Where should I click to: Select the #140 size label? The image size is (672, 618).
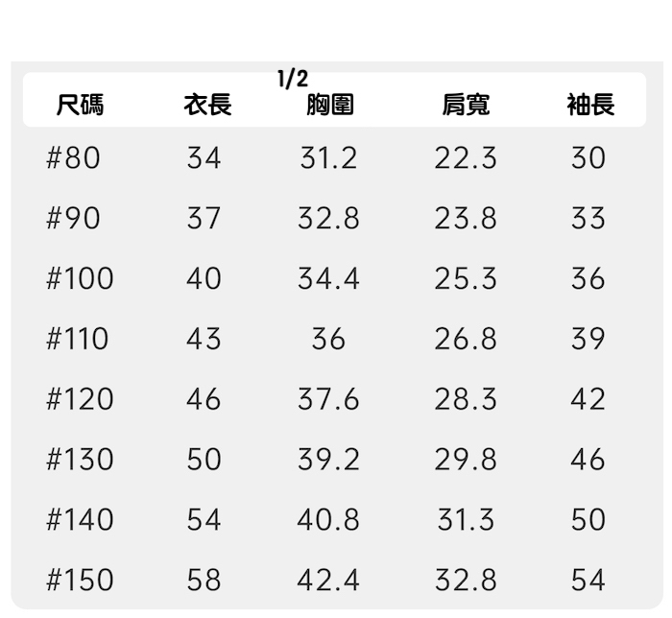pyautogui.click(x=80, y=520)
